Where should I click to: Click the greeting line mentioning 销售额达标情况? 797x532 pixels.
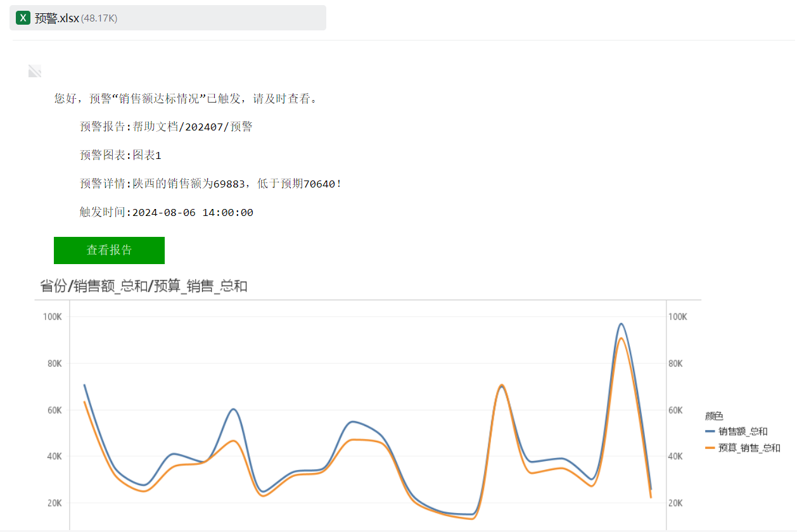click(x=186, y=99)
